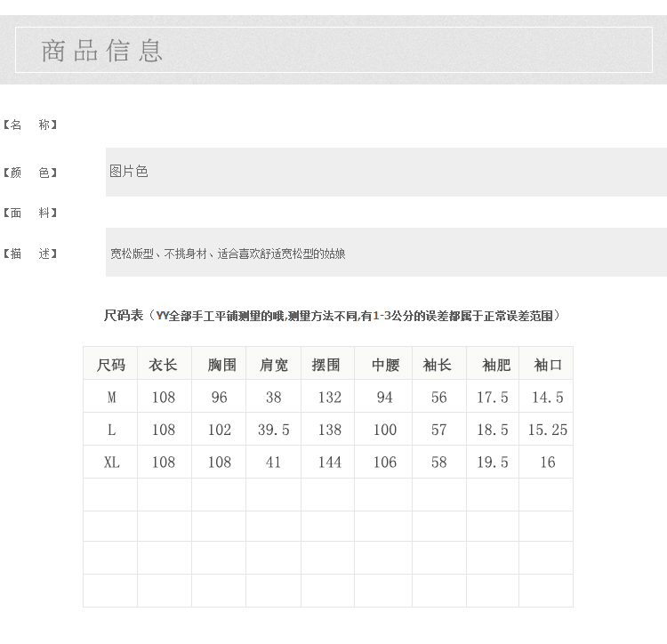Click the 中腰 column header
The width and height of the screenshot is (667, 644).
(385, 365)
